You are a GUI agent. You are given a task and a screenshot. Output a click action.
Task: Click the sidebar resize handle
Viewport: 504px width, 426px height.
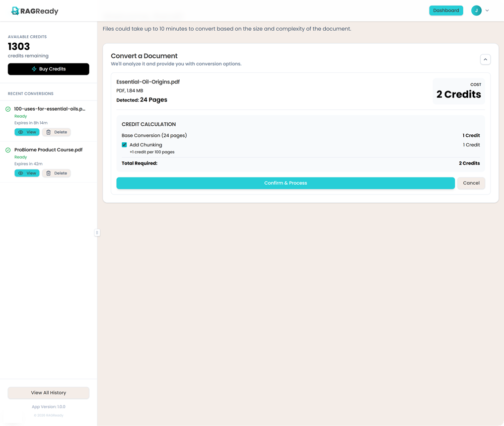(97, 232)
